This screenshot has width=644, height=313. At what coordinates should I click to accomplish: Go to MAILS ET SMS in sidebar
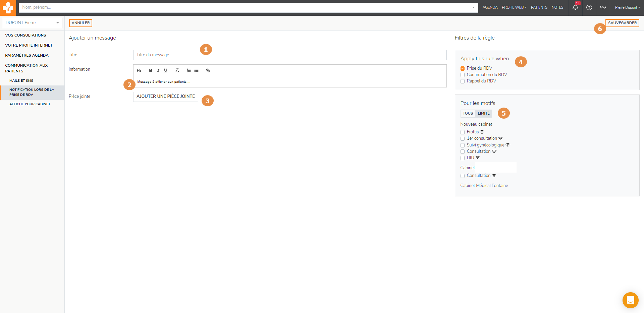[x=21, y=81]
